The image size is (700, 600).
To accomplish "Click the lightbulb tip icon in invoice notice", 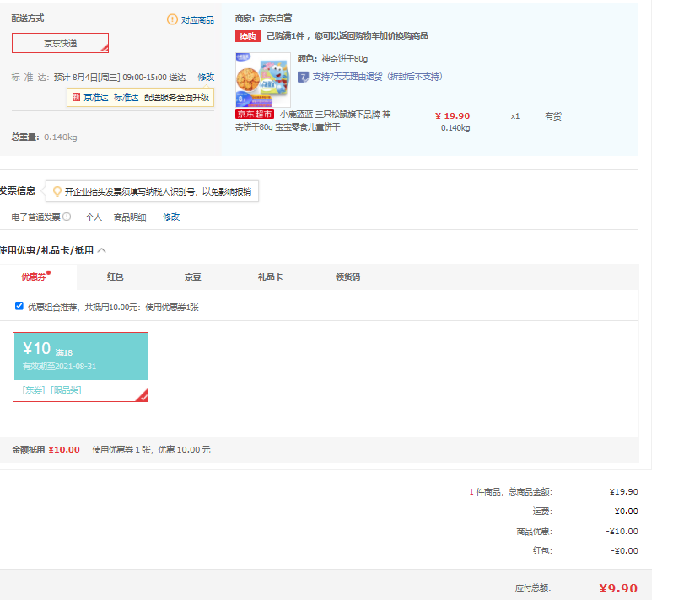I will (x=57, y=192).
